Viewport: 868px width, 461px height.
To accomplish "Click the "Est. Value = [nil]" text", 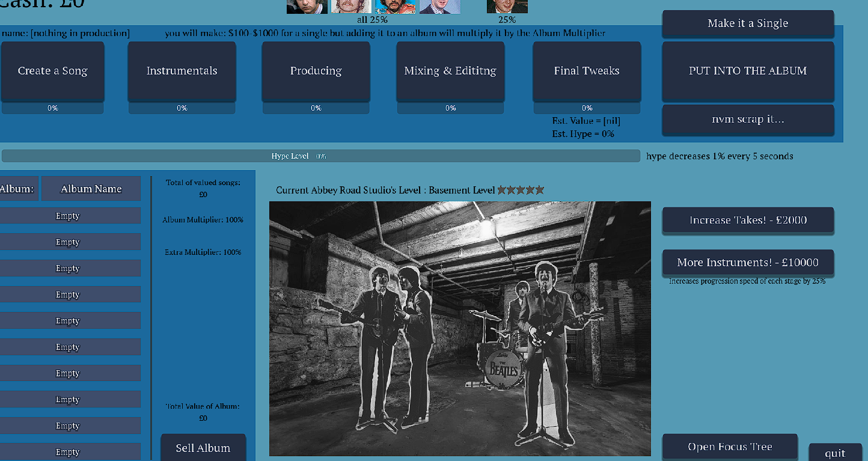I will [586, 121].
